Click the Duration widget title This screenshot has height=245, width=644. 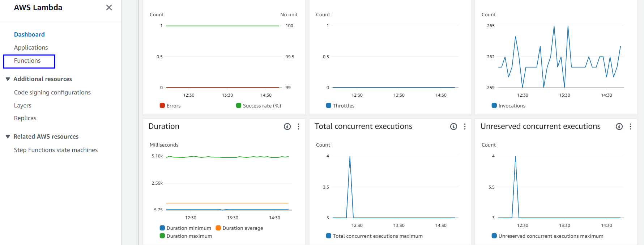click(164, 126)
